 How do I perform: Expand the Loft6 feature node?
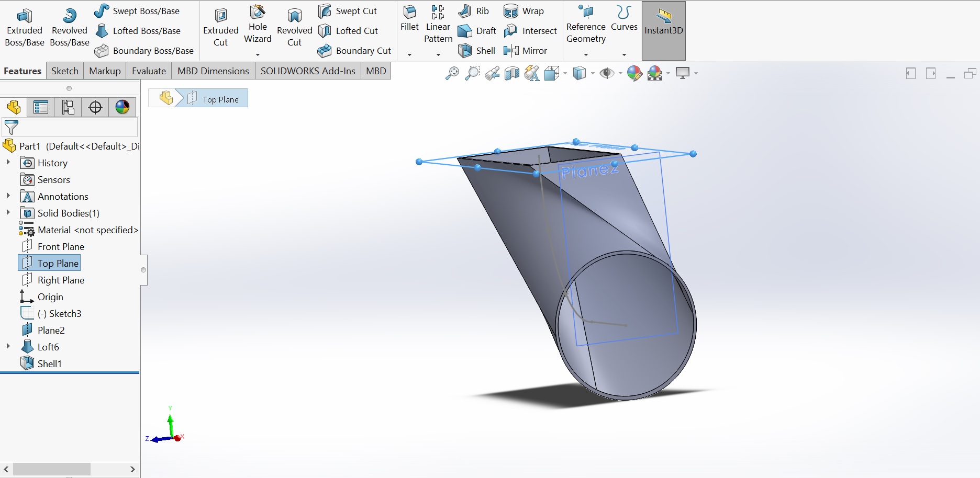point(7,346)
